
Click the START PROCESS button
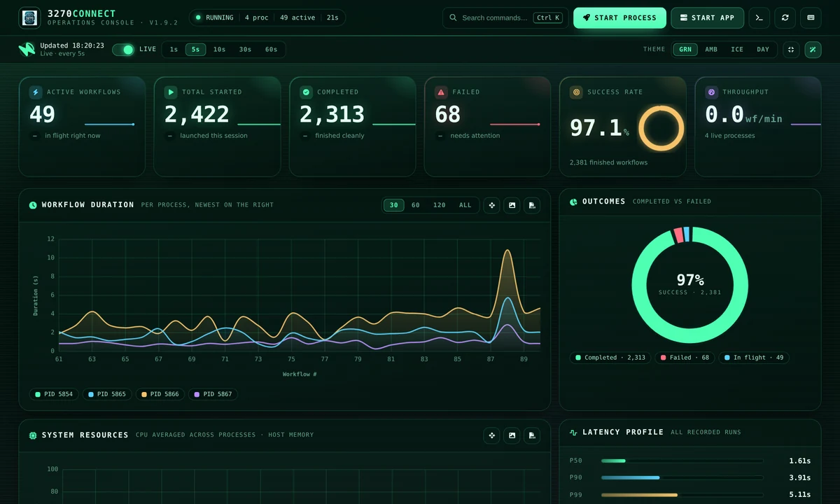click(x=619, y=18)
